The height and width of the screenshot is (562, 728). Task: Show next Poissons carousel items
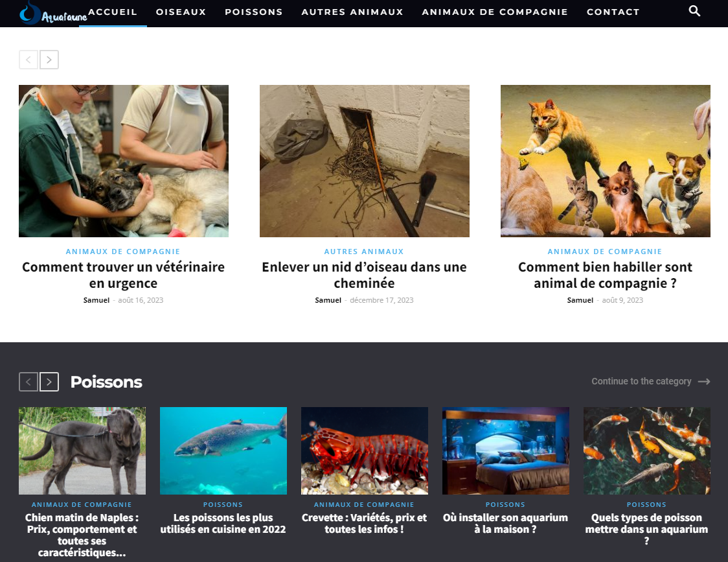(x=49, y=382)
